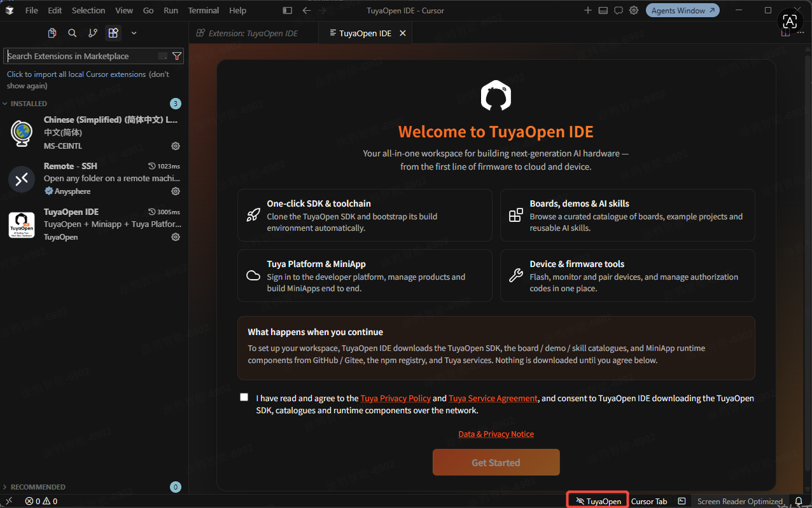Open the filter extensions funnel icon
This screenshot has height=508, width=812.
tap(177, 56)
